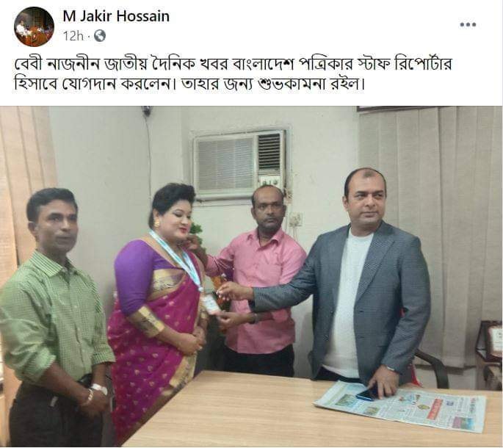This screenshot has height=448, width=503.
Task: Click the second line of the post caption
Action: pyautogui.click(x=189, y=84)
